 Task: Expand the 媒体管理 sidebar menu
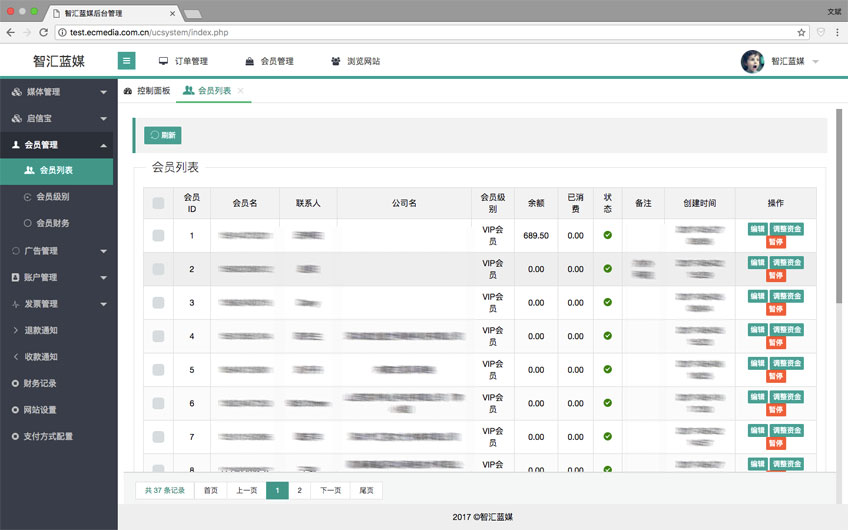[58, 92]
